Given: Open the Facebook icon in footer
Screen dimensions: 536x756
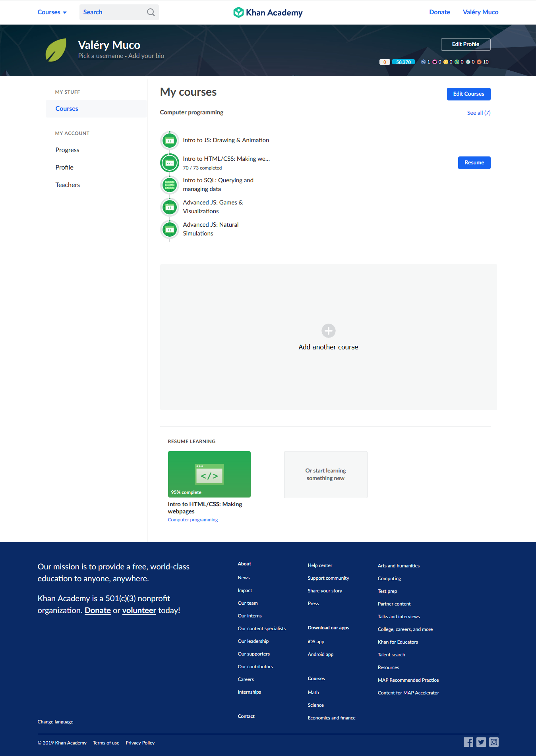Looking at the screenshot, I should [x=468, y=742].
